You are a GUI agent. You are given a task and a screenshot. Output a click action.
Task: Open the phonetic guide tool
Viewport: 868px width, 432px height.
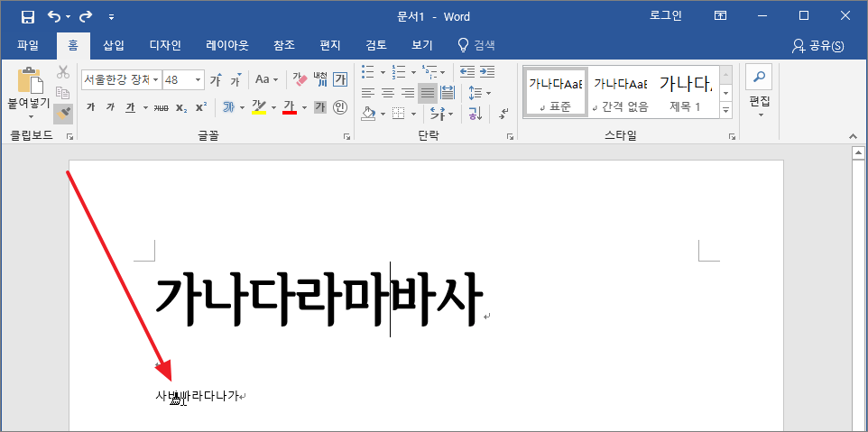320,79
